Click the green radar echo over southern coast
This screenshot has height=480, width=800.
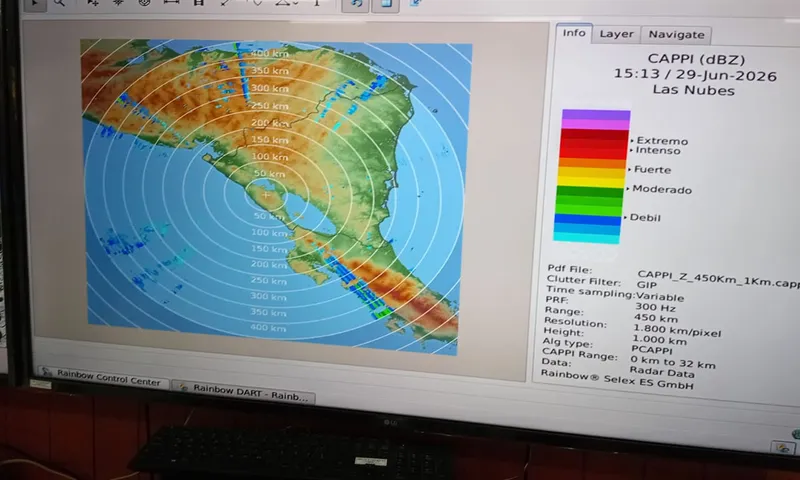point(383,313)
